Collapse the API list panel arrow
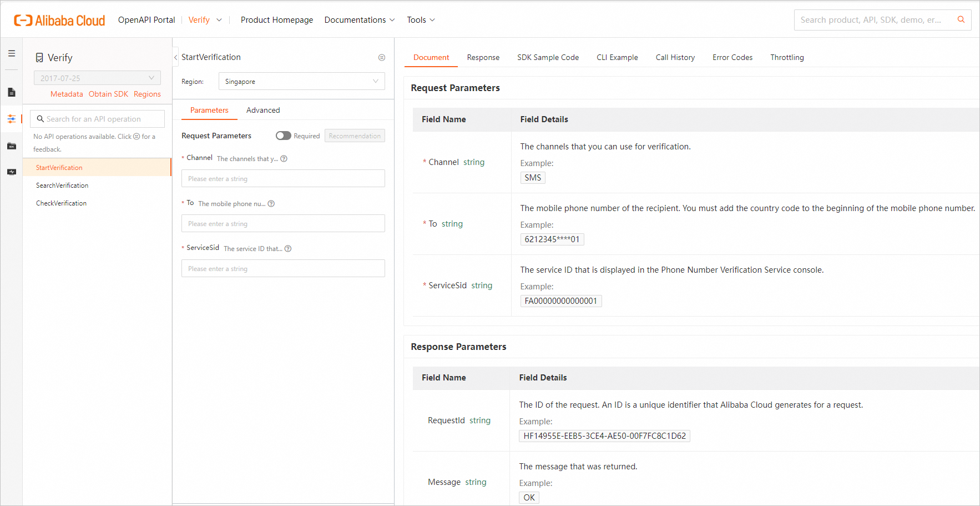The width and height of the screenshot is (980, 506). click(x=176, y=57)
